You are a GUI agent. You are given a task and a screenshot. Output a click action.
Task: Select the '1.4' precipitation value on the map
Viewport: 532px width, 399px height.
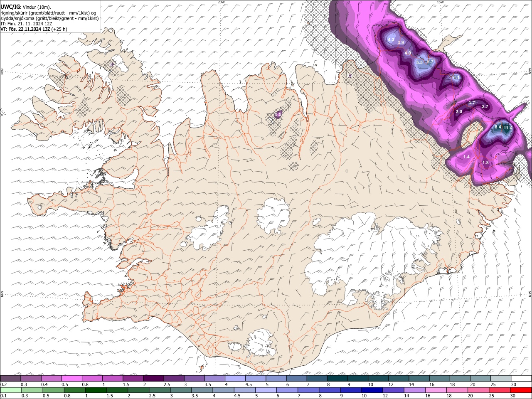coord(466,157)
